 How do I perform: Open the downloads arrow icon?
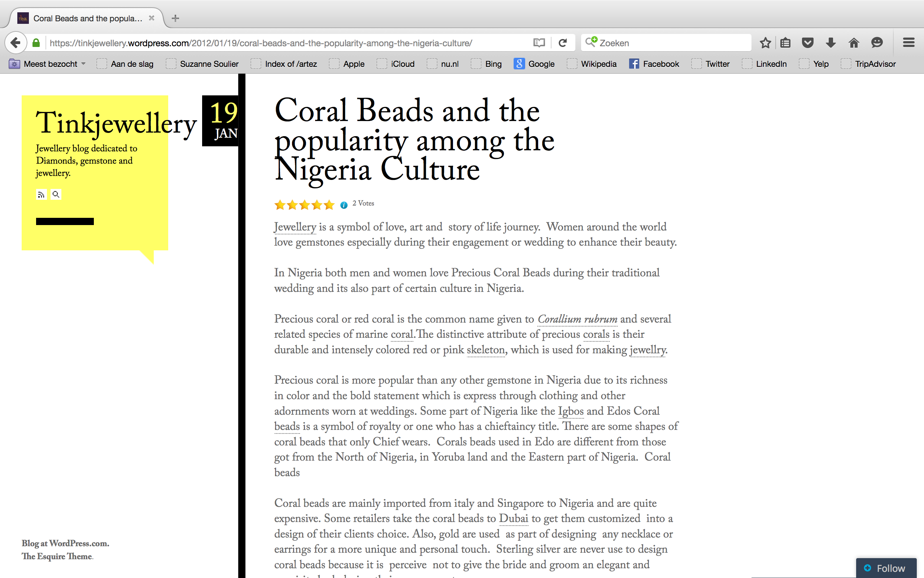coord(831,43)
